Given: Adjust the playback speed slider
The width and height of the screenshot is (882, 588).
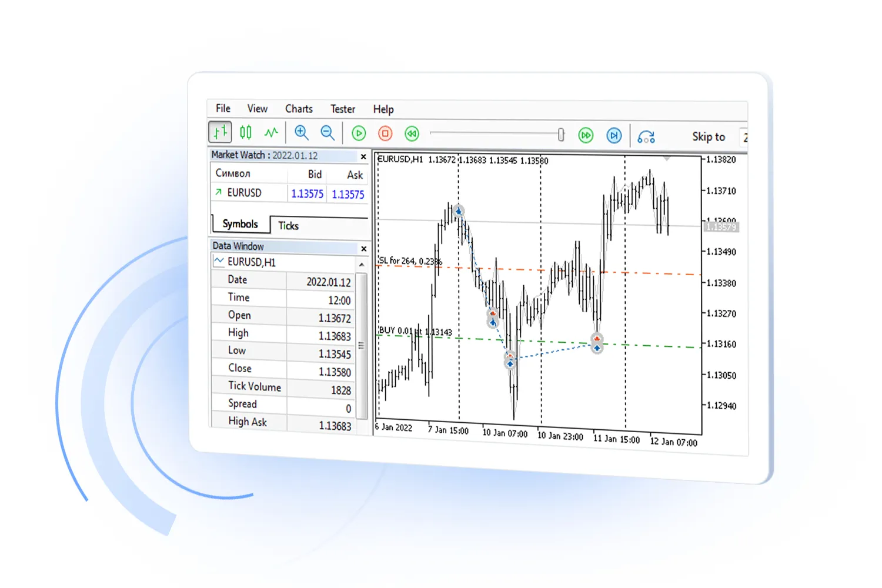Looking at the screenshot, I should click(x=560, y=134).
